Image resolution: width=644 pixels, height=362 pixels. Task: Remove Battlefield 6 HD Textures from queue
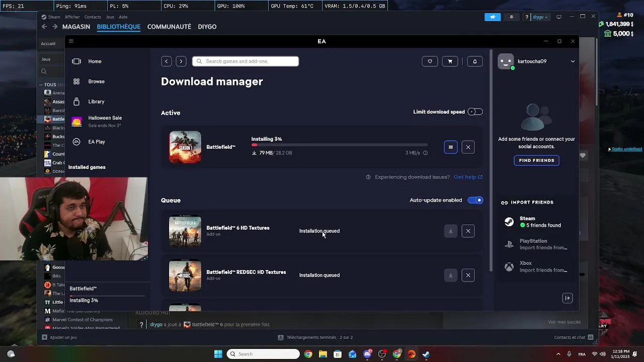(468, 231)
